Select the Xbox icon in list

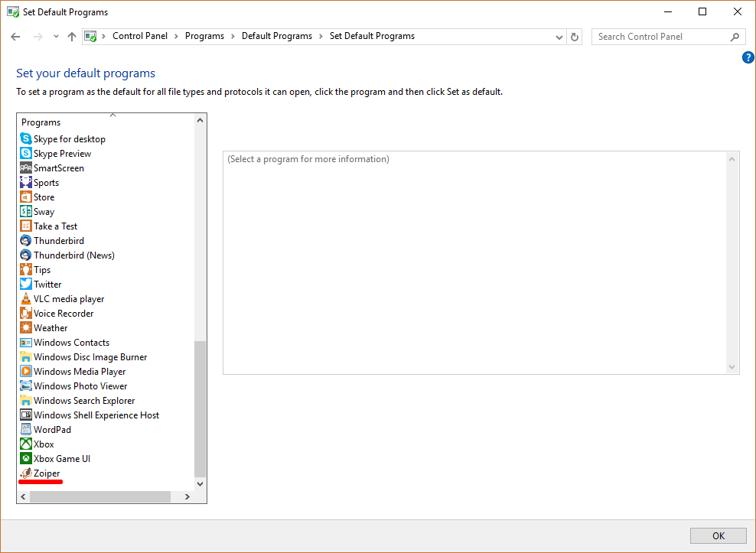(x=26, y=444)
